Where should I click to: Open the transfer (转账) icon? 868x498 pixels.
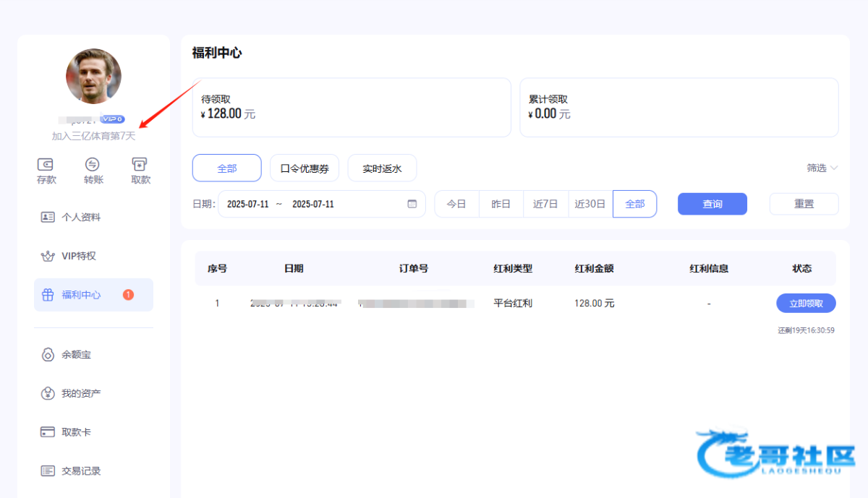[x=93, y=165]
